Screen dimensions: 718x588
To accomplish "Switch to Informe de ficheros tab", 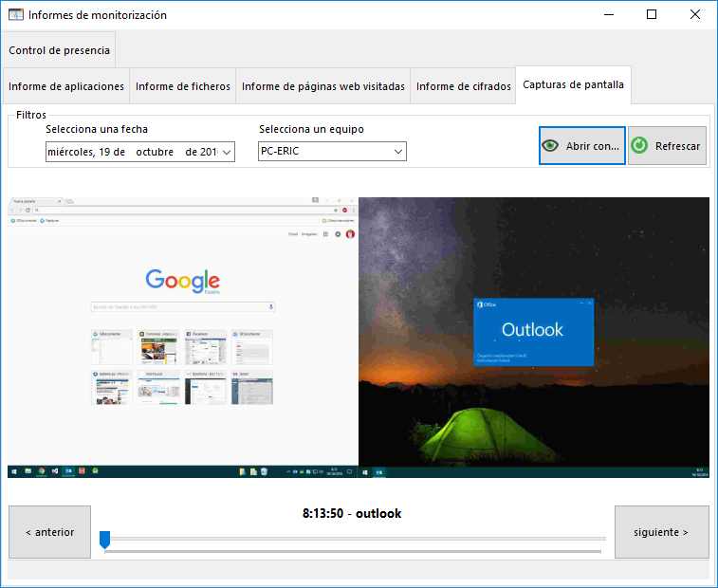I will [183, 86].
